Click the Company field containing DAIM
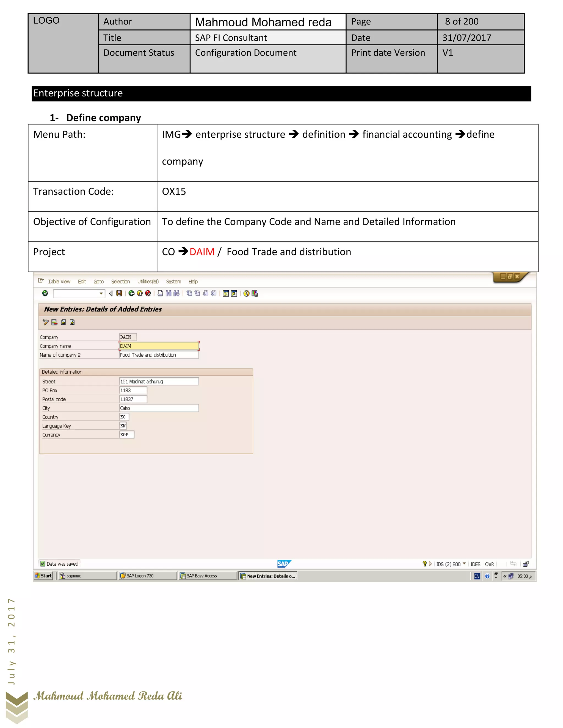Screen dimensions: 563x728 128,337
